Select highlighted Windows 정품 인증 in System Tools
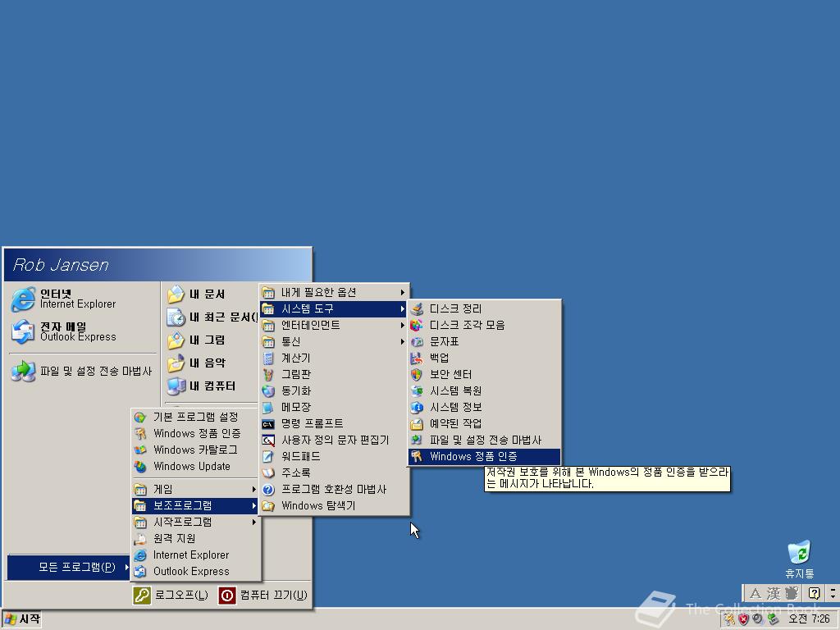The image size is (840, 630). (x=484, y=456)
